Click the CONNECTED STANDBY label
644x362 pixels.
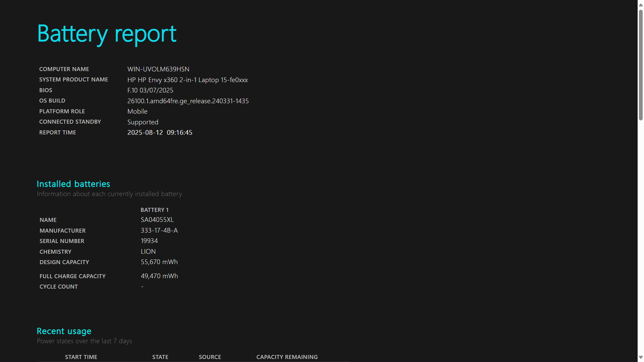(x=70, y=122)
